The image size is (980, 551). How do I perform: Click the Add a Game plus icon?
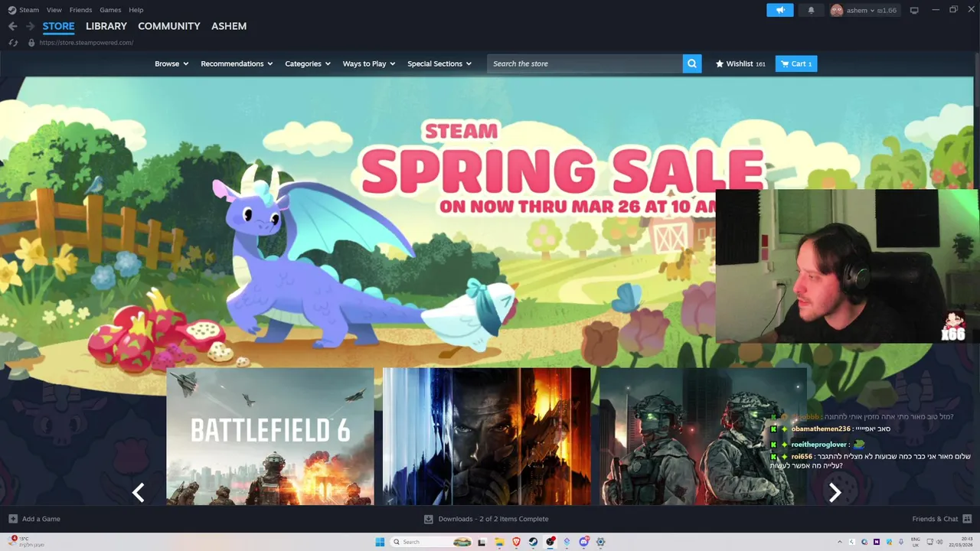[x=13, y=519]
